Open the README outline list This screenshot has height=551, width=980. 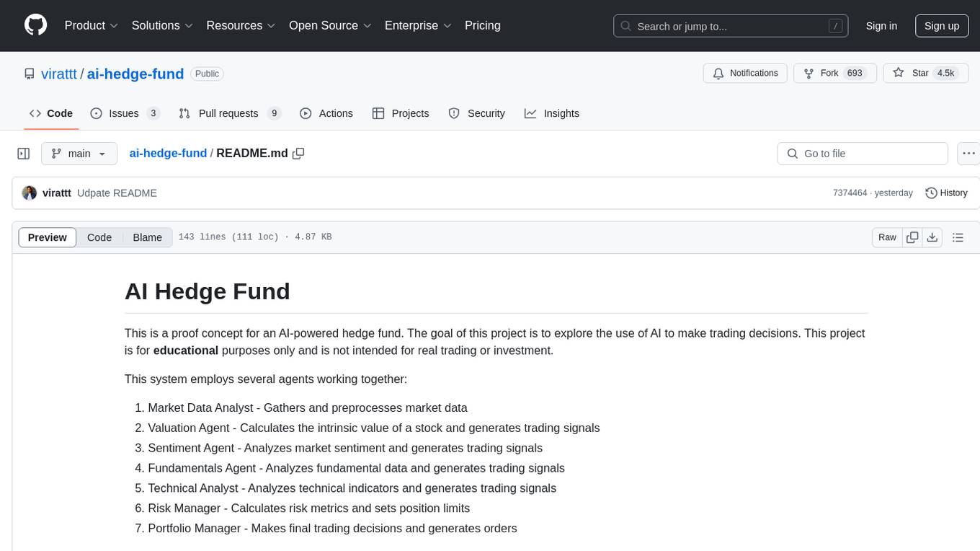click(x=958, y=237)
